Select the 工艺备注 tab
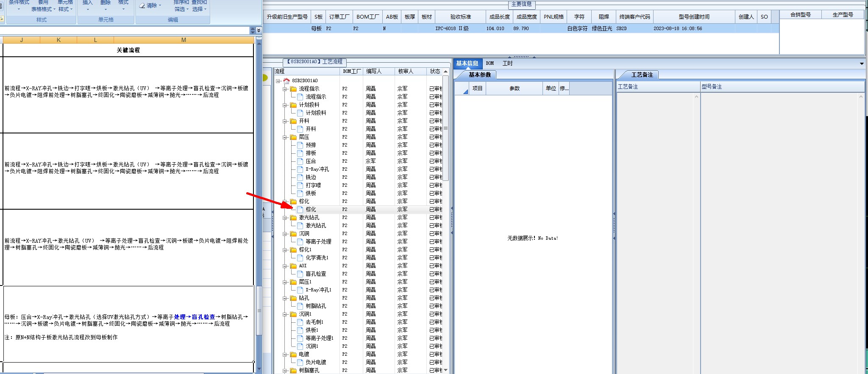The width and height of the screenshot is (868, 374). click(642, 75)
